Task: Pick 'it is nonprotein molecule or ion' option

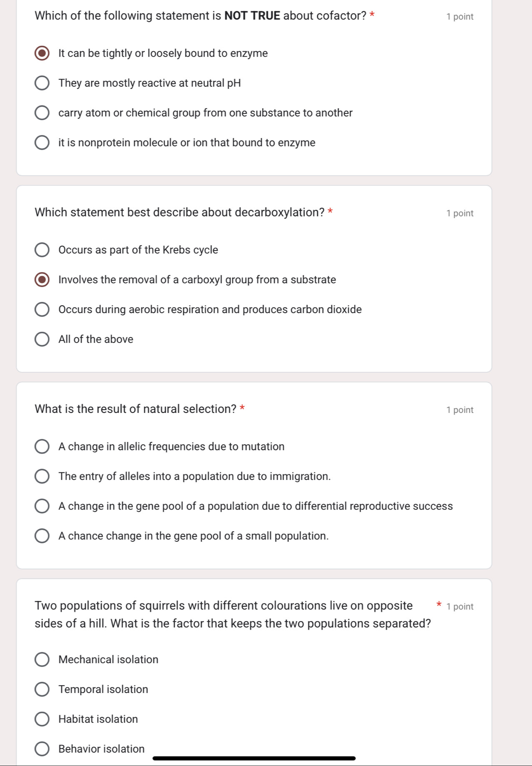Action: [x=42, y=143]
